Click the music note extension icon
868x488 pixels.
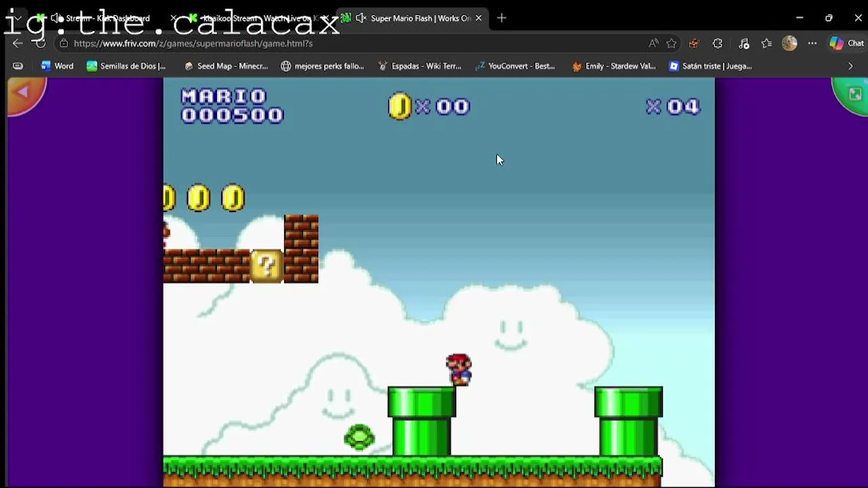pos(744,43)
